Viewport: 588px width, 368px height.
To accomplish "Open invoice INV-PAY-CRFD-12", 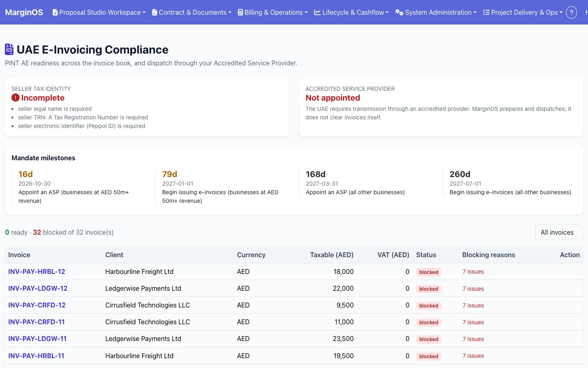I will click(x=37, y=305).
